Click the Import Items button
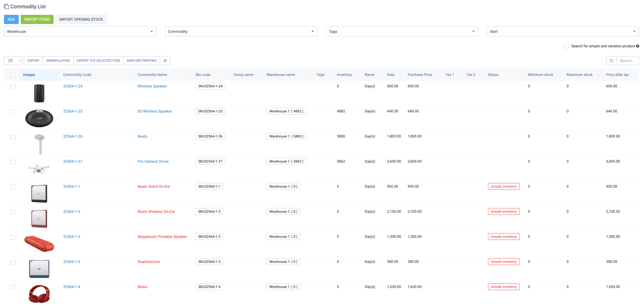 coord(37,20)
